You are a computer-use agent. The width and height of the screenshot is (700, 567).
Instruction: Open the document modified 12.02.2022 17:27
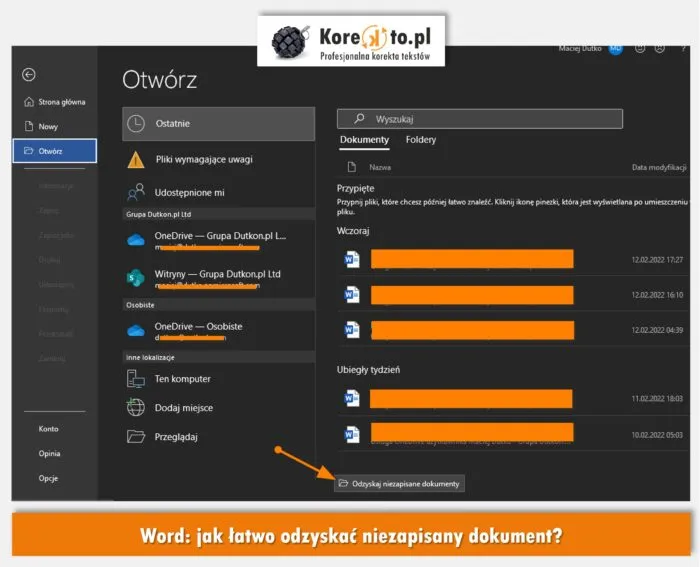click(513, 259)
